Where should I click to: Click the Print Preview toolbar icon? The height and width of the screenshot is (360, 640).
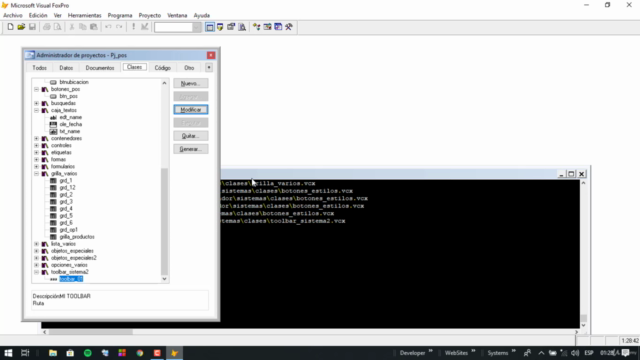tap(58, 27)
